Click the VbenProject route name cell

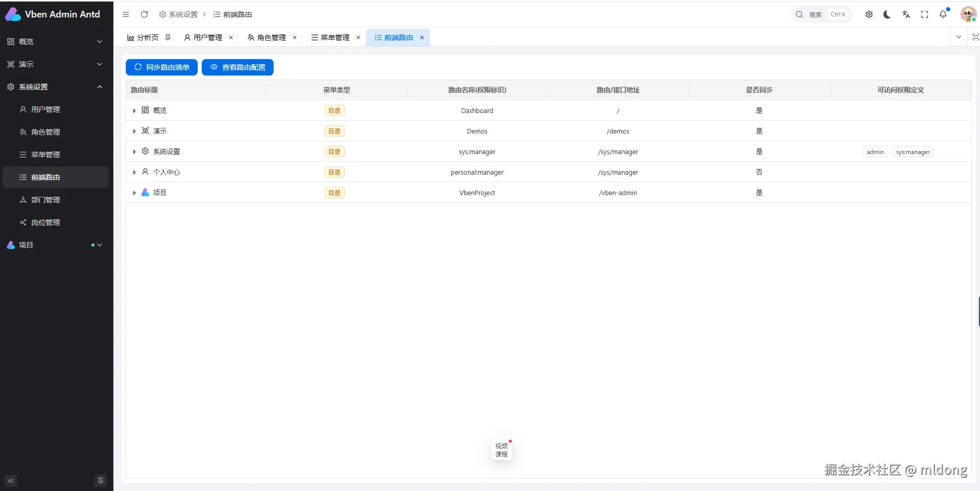tap(477, 193)
